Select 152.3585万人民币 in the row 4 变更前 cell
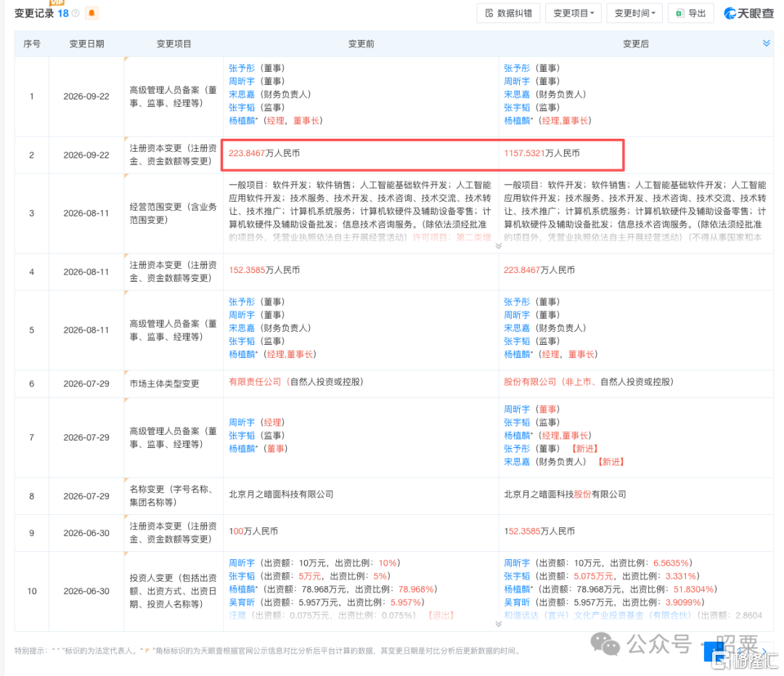 click(264, 271)
